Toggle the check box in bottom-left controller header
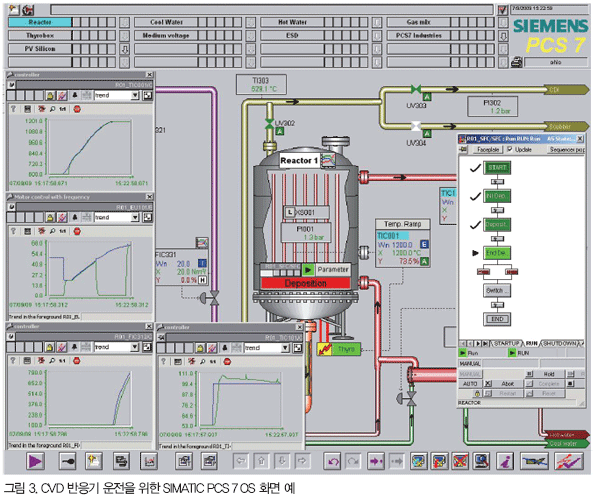 tap(11, 336)
